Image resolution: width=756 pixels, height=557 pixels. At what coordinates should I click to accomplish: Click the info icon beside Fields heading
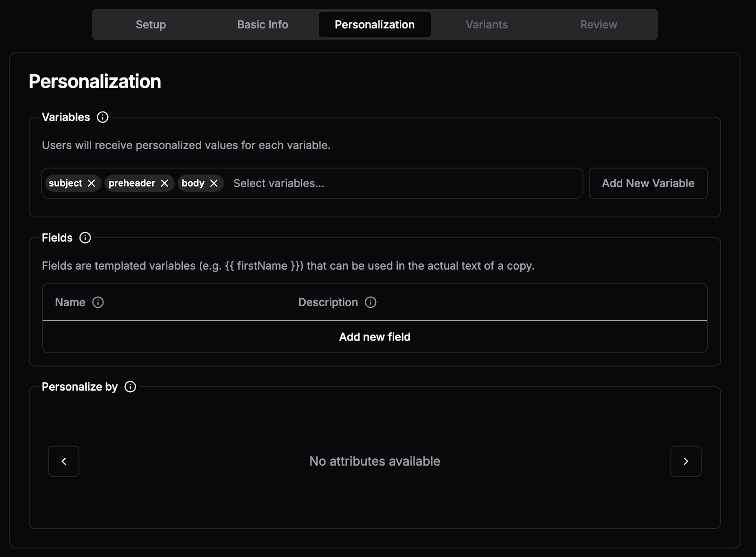(85, 238)
